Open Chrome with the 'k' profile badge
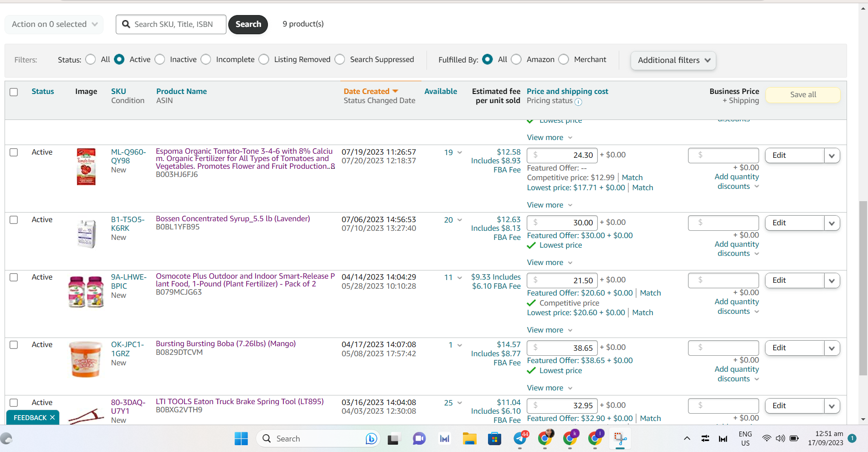Viewport: 868px width, 452px height. (570, 438)
